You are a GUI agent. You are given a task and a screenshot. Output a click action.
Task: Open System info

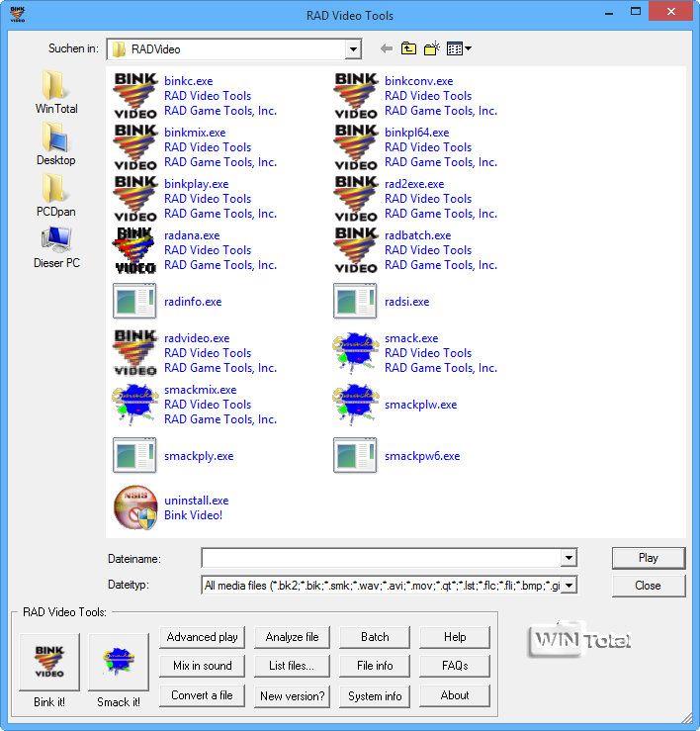375,696
